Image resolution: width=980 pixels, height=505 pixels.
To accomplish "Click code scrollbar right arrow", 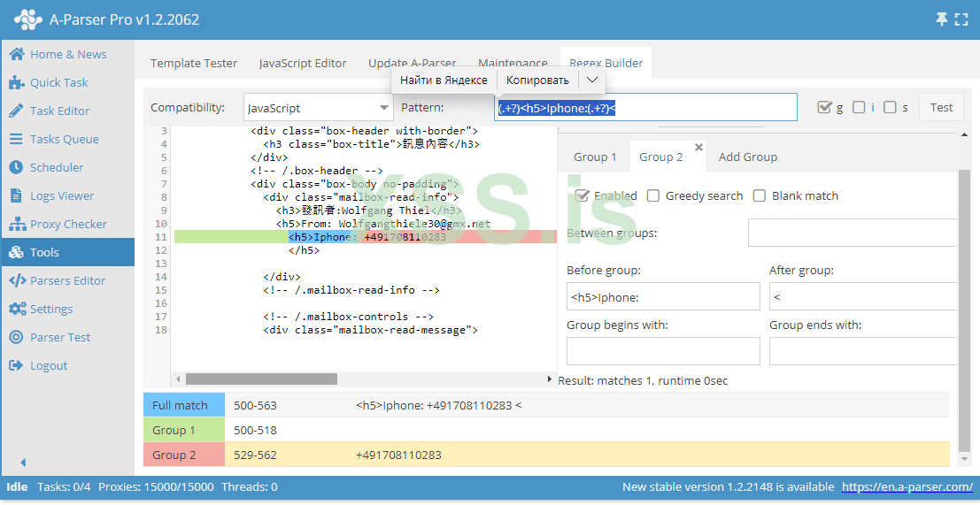I will tap(550, 379).
